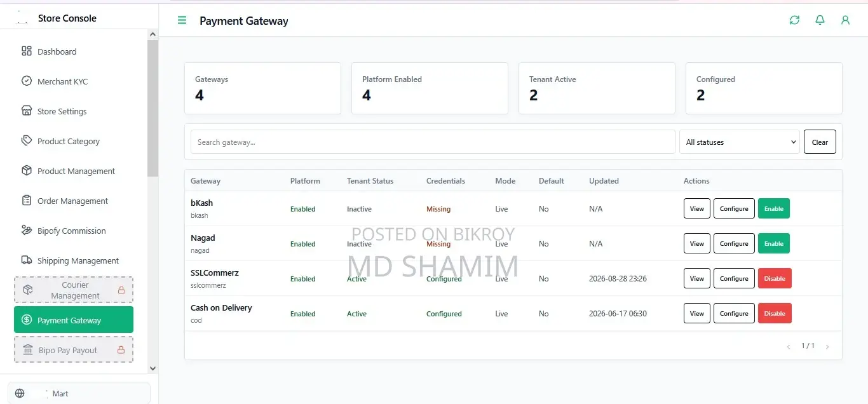Open Product Category in sidebar

tap(74, 141)
